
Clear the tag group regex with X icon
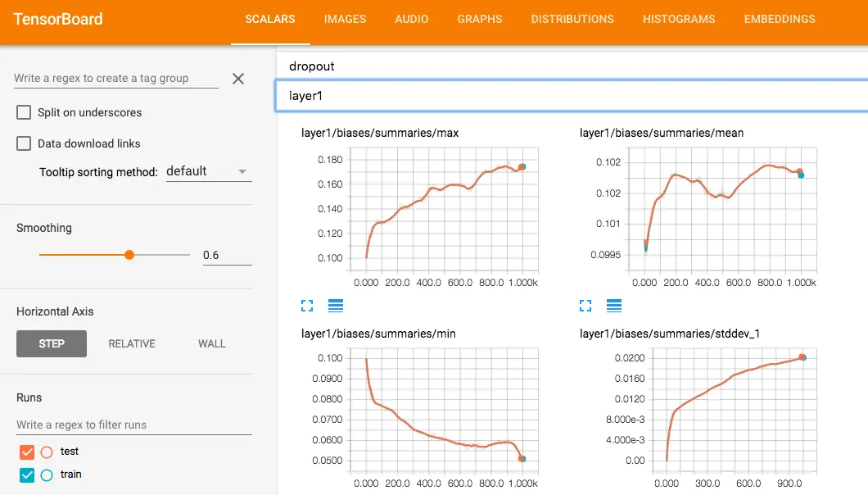pyautogui.click(x=238, y=79)
